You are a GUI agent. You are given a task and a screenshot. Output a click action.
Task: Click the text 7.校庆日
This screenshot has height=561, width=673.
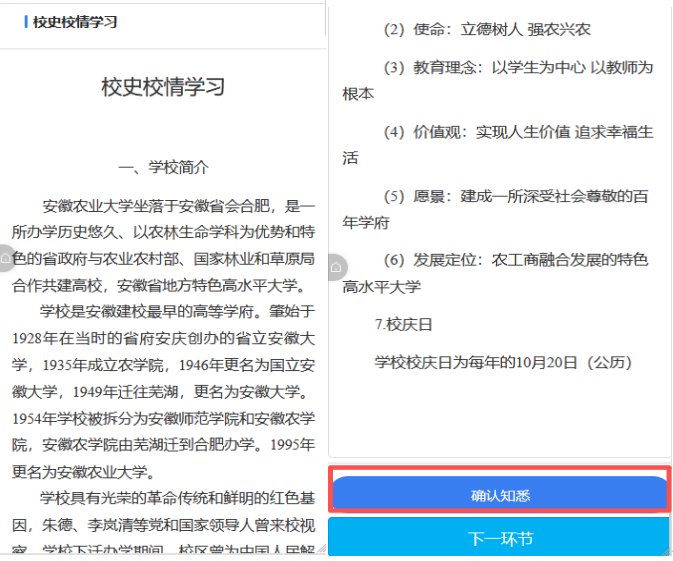(x=403, y=324)
